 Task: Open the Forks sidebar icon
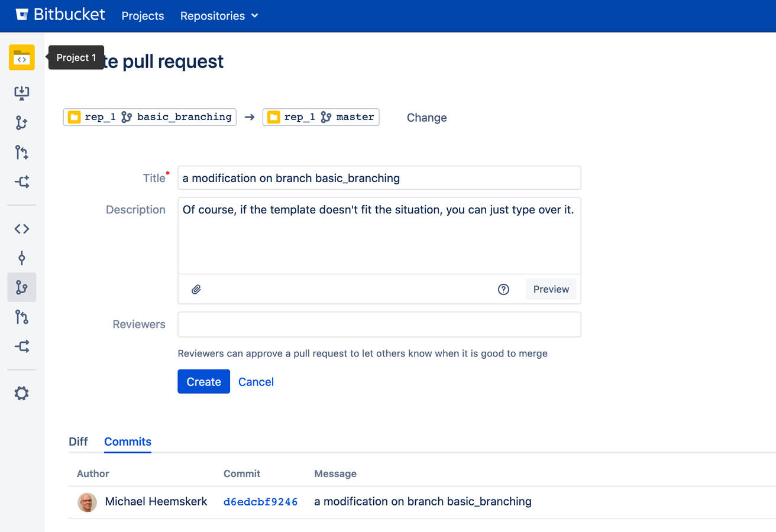[22, 346]
